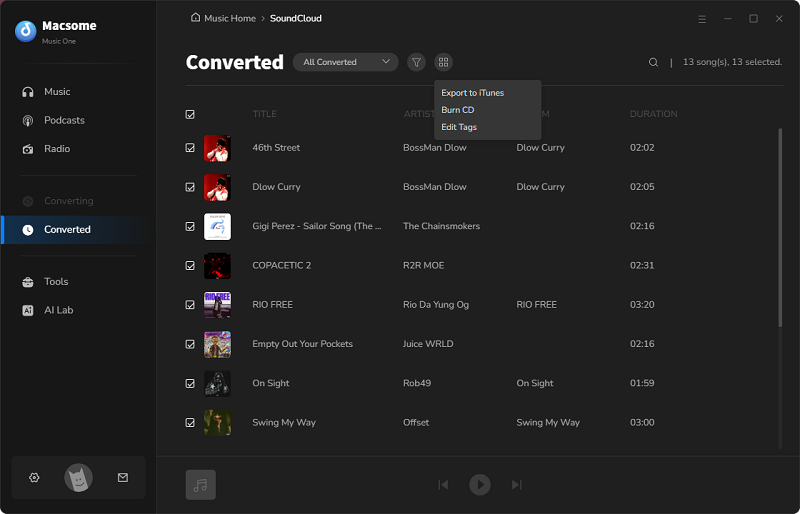Select Edit Tags in the popup menu
This screenshot has width=800, height=514.
tap(459, 127)
